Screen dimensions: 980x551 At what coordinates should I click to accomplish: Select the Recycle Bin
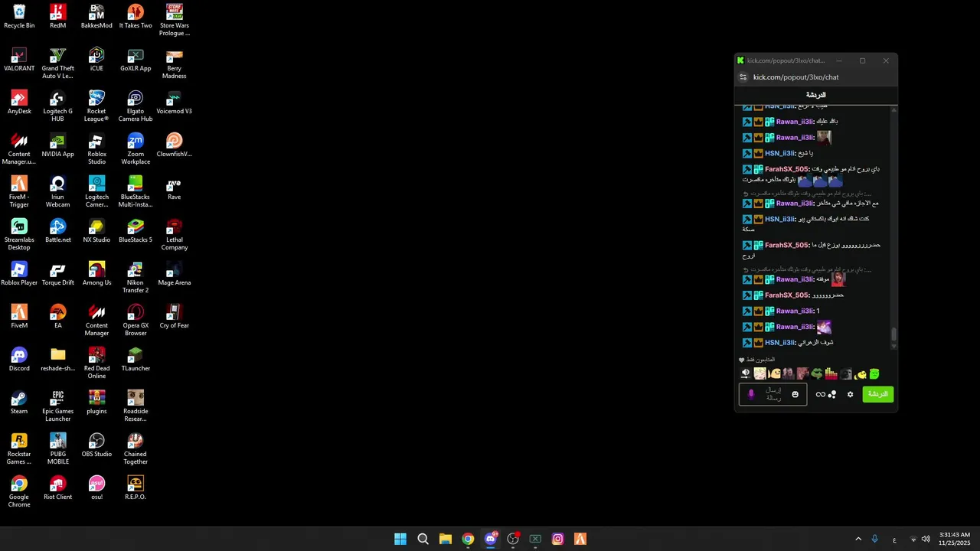[19, 17]
